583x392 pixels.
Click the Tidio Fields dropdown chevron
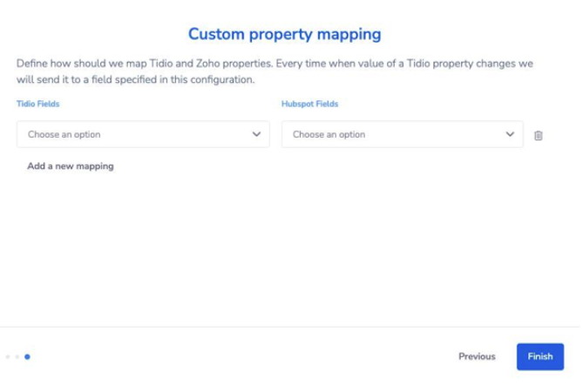point(256,134)
